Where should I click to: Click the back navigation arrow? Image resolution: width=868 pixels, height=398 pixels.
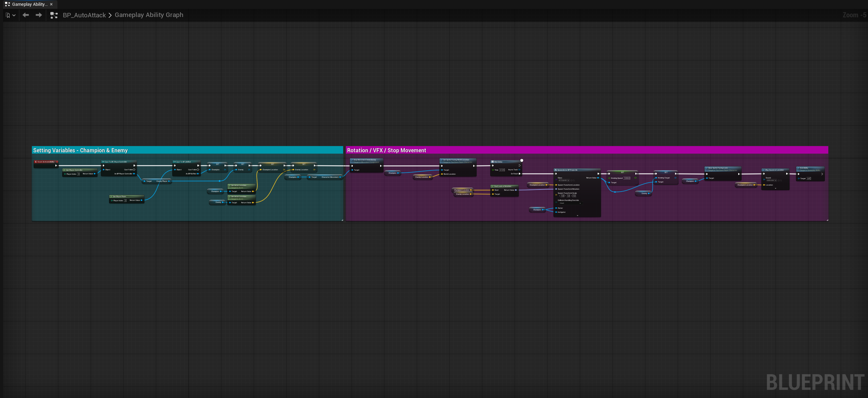click(26, 15)
